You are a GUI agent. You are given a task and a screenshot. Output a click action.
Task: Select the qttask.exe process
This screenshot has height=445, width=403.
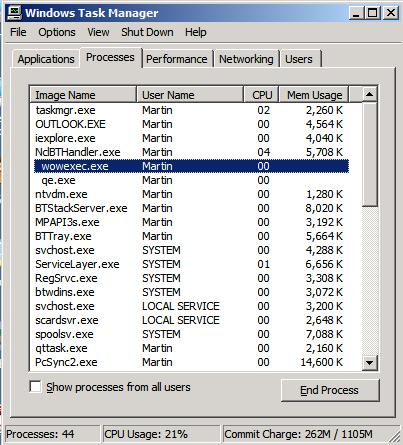click(x=192, y=348)
